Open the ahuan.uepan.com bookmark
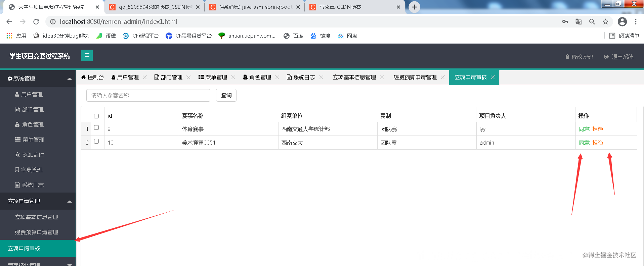This screenshot has height=266, width=644. point(247,36)
